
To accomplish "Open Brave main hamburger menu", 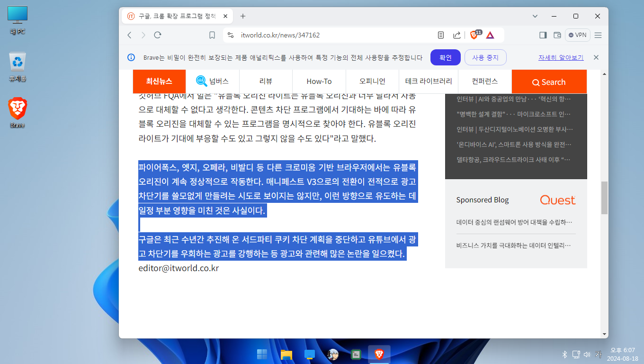I will point(598,35).
